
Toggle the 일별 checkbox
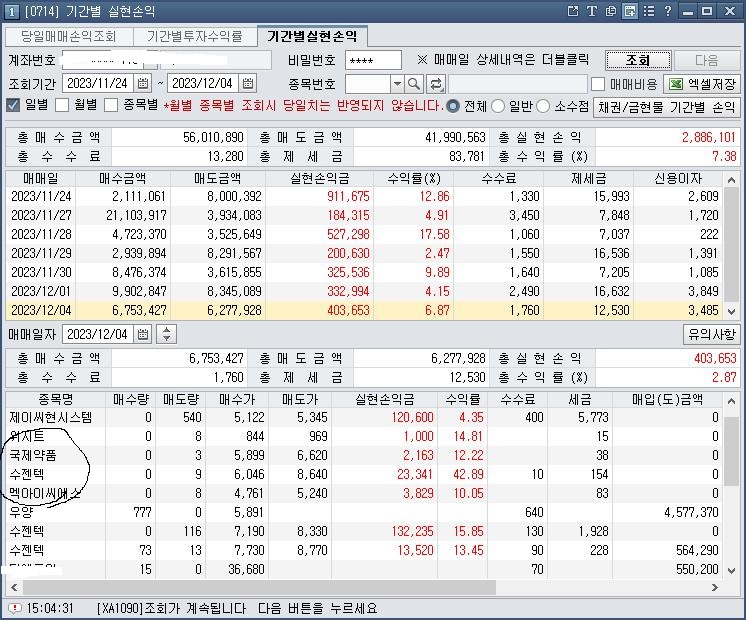pos(13,105)
